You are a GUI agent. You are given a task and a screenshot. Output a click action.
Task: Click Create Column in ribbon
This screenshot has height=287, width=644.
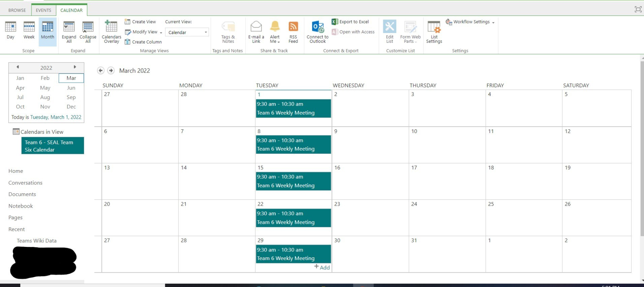pyautogui.click(x=143, y=42)
